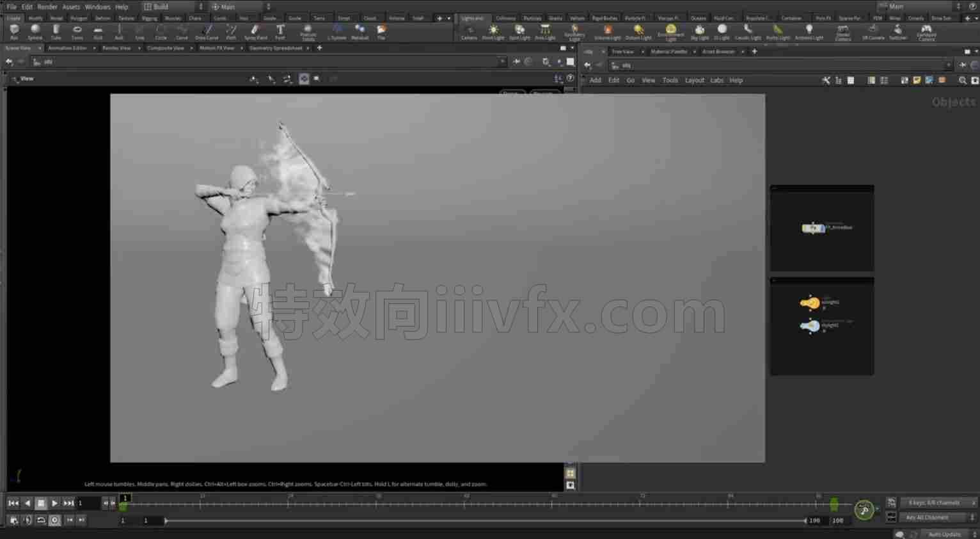Add a new pane tab beside Geometry Spreadsheet
The height and width of the screenshot is (539, 980).
click(x=319, y=48)
